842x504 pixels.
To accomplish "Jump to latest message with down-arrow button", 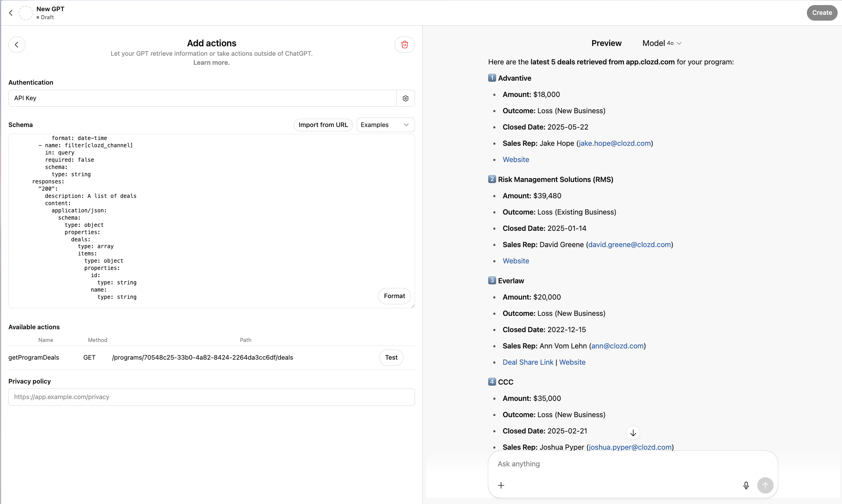I will 633,433.
